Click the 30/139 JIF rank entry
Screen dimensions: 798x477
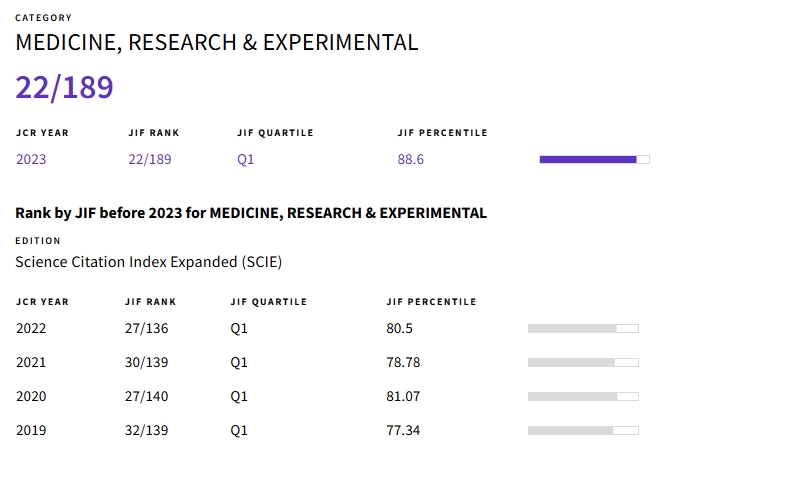coord(146,362)
